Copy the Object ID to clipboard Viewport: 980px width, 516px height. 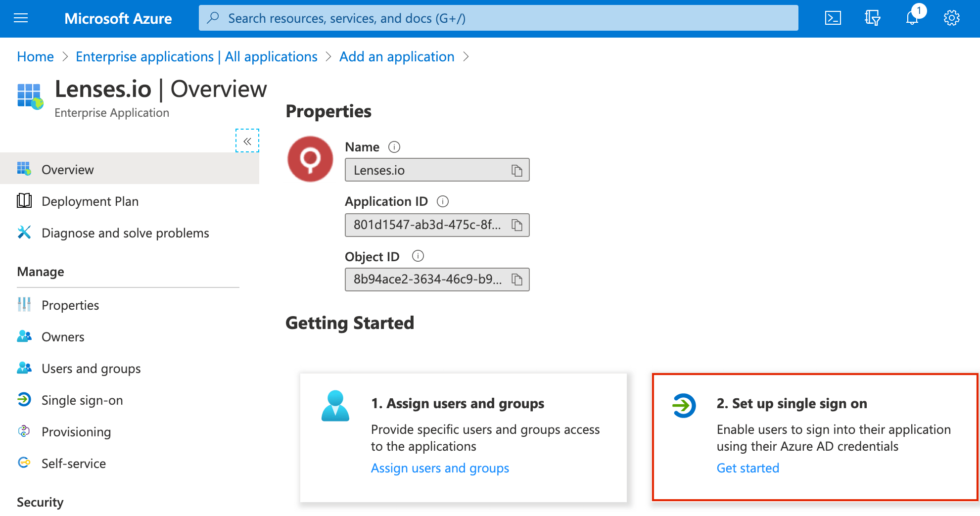click(517, 280)
